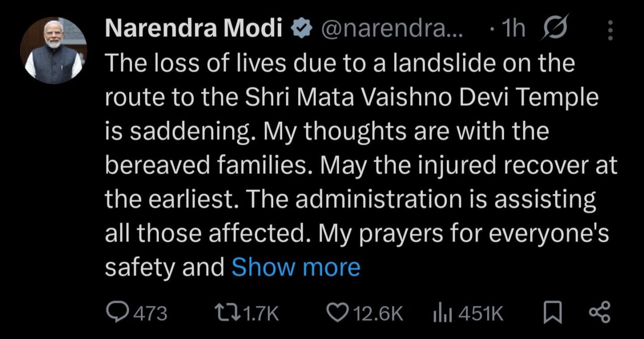Screen dimensions: 644x339
Task: Click the repost arrows icon
Action: click(x=228, y=313)
